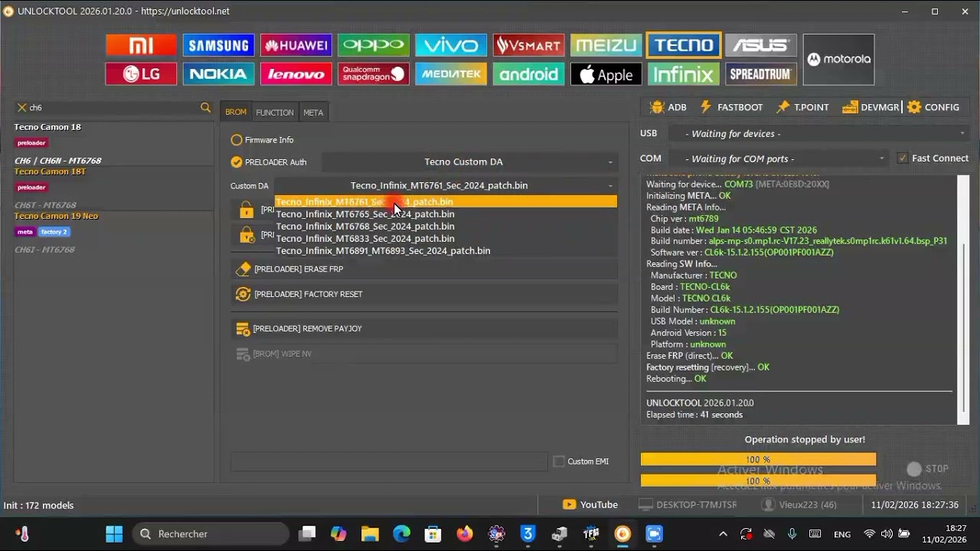Select the Infinix brand logo
Screen dimensions: 980x551
pyautogui.click(x=684, y=74)
